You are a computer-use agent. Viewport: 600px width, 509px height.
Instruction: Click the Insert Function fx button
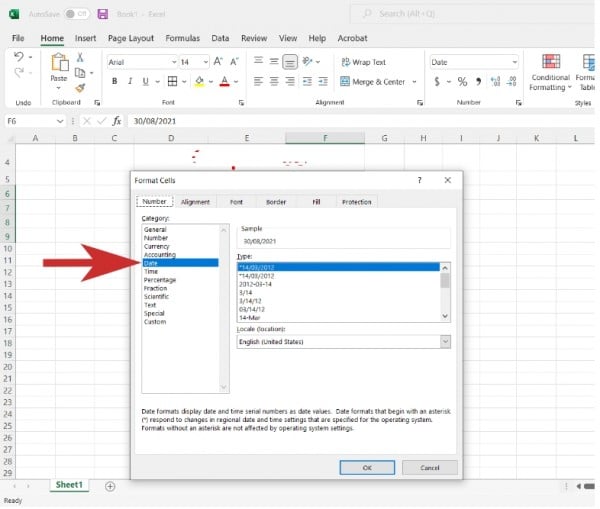pos(116,121)
